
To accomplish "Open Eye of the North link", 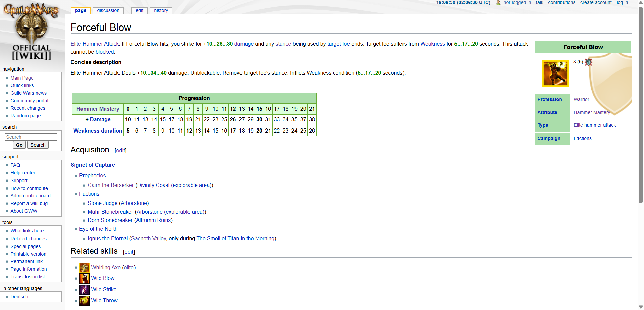I will tap(98, 229).
